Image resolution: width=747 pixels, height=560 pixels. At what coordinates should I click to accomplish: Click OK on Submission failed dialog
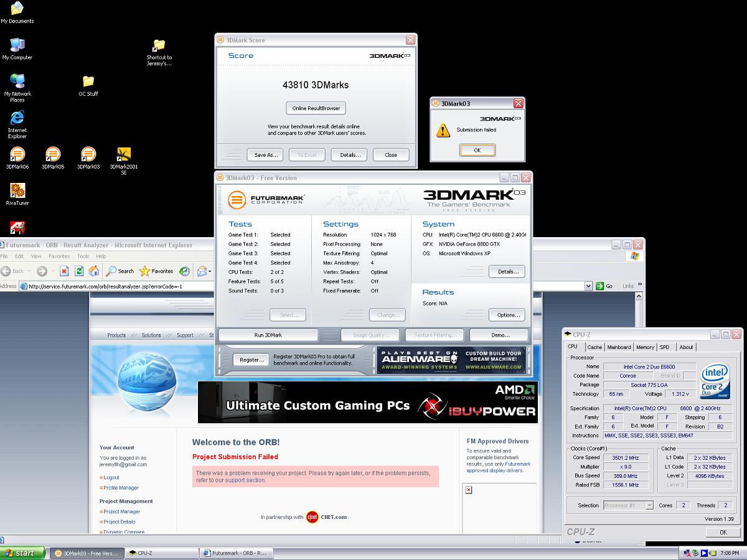477,150
